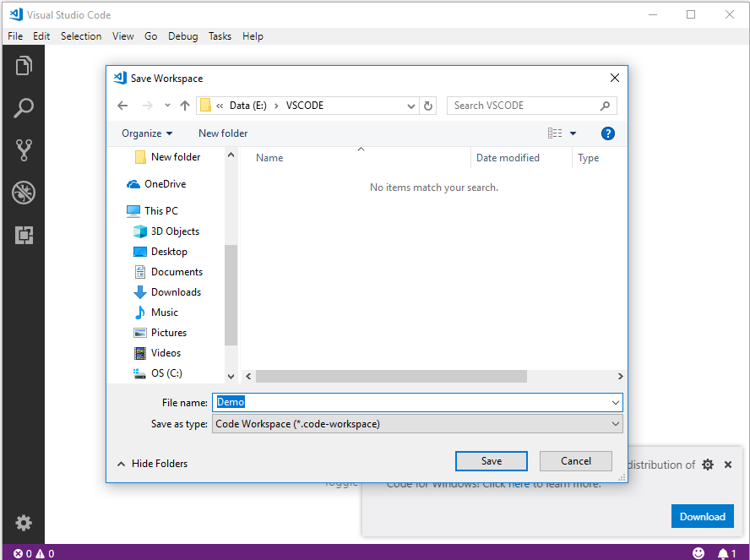This screenshot has height=560, width=750.
Task: Click the change view icon
Action: [555, 133]
